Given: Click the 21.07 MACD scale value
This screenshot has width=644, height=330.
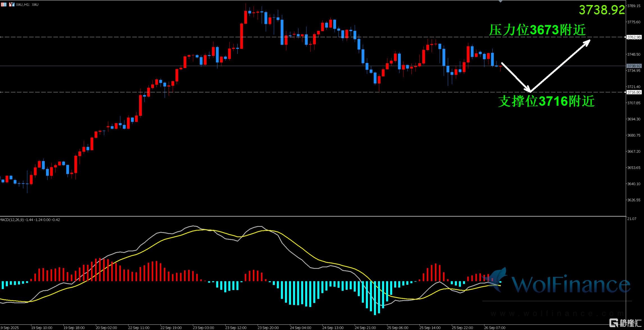Looking at the screenshot, I should pyautogui.click(x=632, y=219).
